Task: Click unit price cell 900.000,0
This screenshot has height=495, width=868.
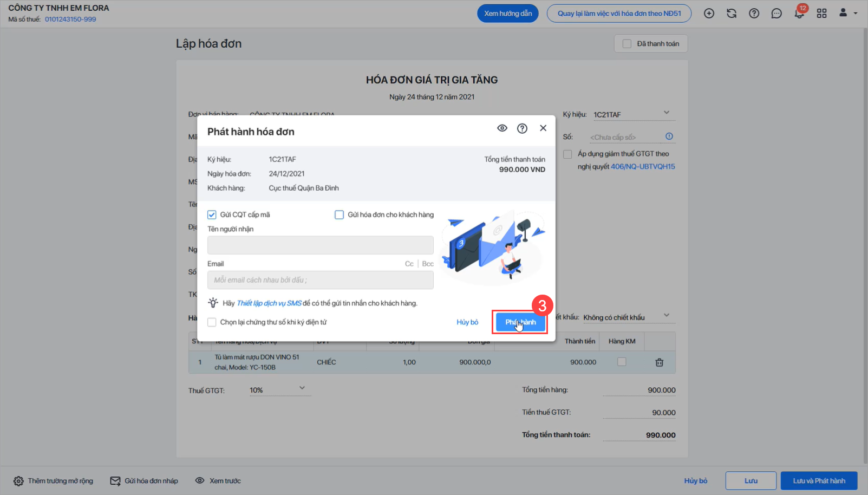Action: click(475, 362)
